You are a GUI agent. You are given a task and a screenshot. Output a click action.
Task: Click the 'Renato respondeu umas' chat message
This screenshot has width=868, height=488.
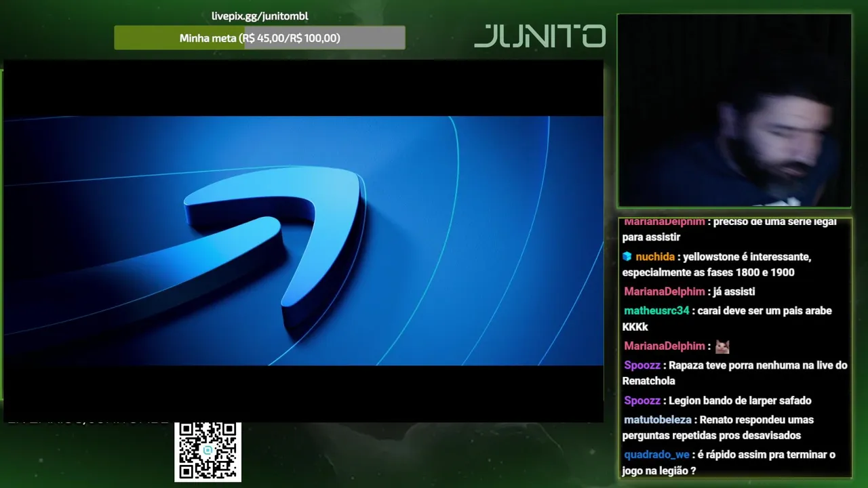[719, 428]
